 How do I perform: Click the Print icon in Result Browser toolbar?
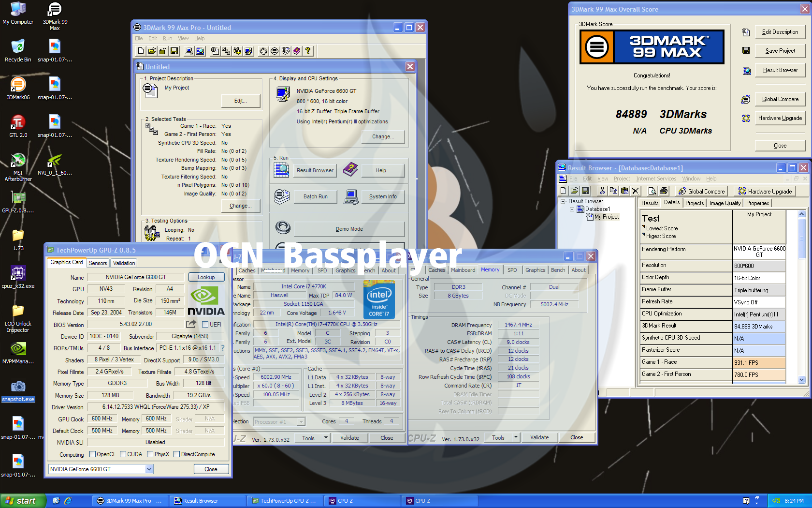coord(664,191)
